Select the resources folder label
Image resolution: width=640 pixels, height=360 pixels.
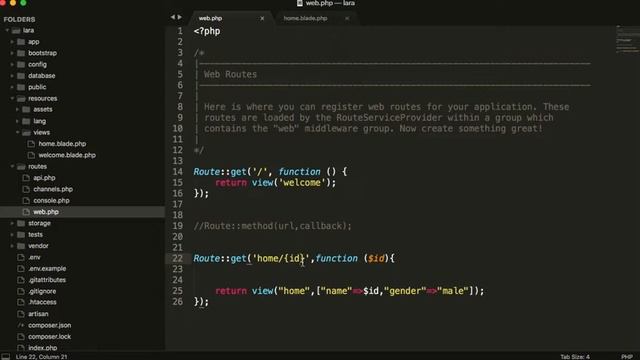point(42,98)
